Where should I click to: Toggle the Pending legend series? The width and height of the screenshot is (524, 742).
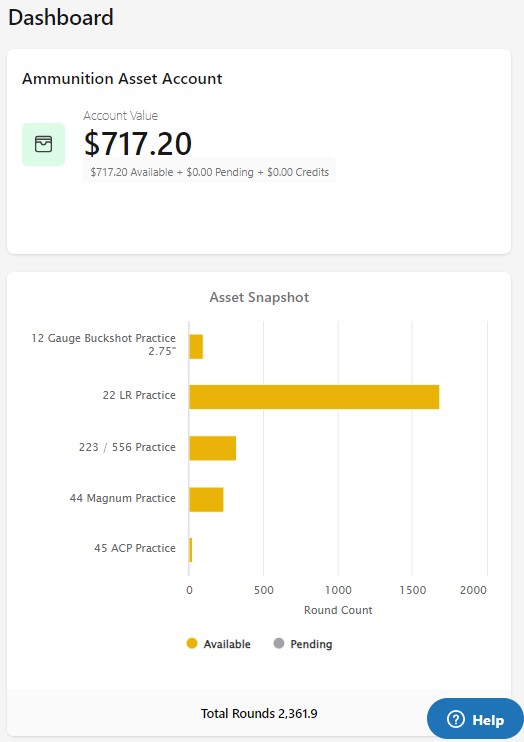tap(303, 644)
